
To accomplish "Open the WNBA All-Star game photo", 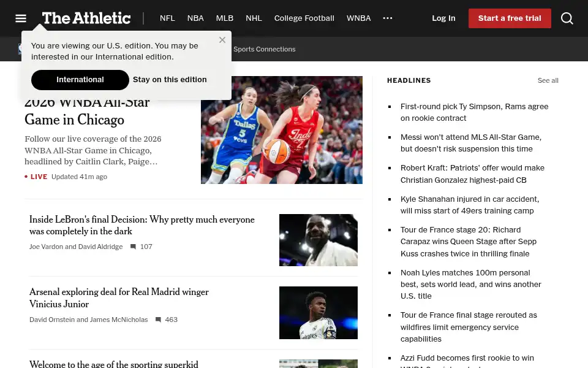I will tap(282, 130).
